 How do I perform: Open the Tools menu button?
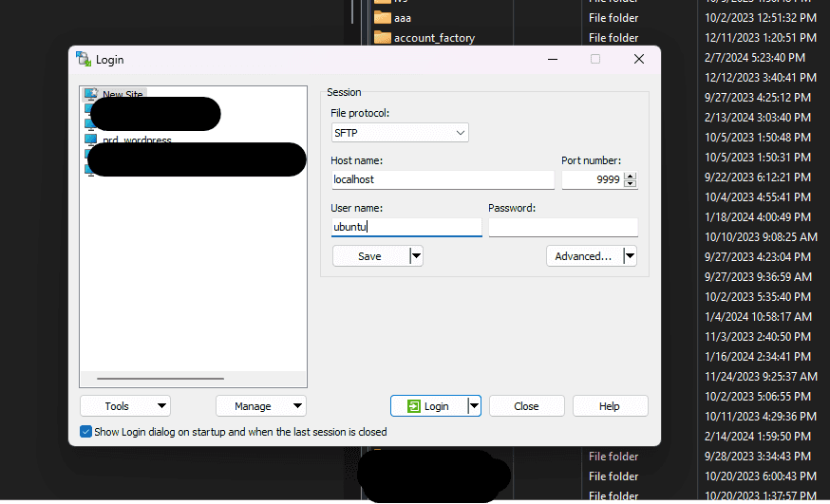pyautogui.click(x=124, y=406)
